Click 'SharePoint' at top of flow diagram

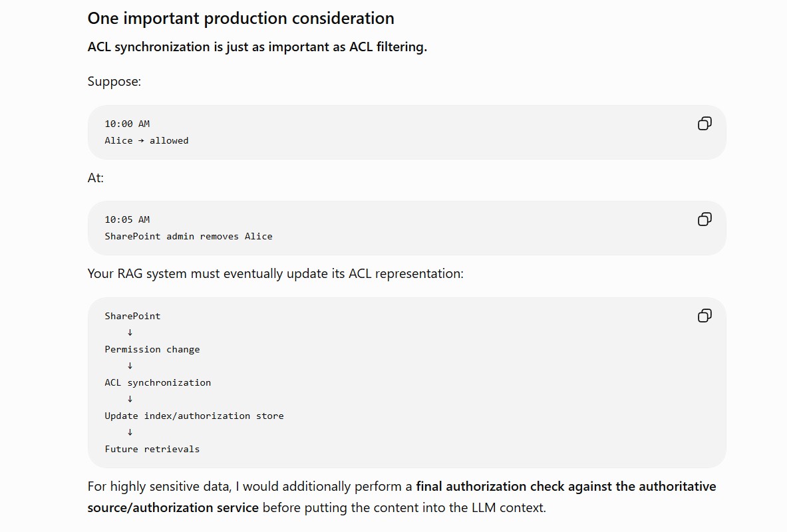coord(132,316)
